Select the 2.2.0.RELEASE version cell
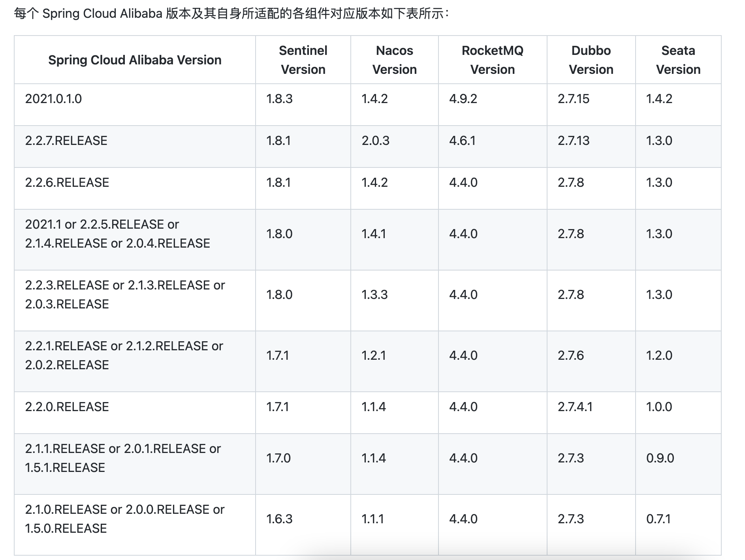The height and width of the screenshot is (560, 745). [67, 407]
